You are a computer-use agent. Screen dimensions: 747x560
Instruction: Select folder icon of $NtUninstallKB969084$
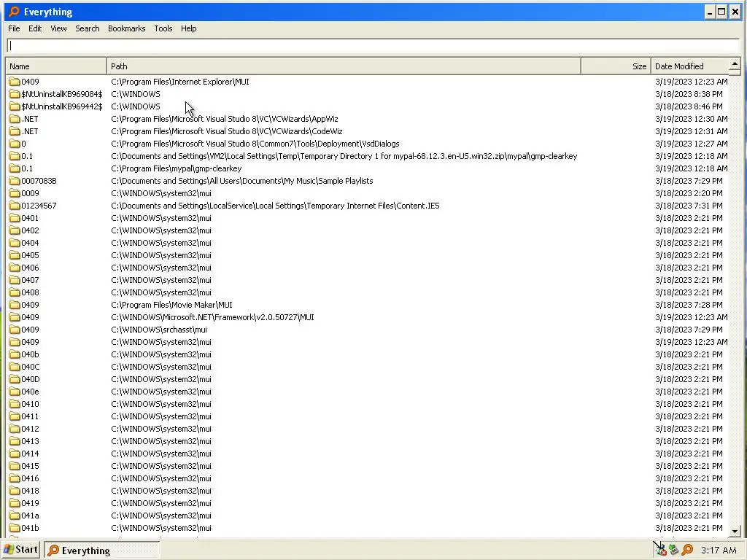(x=15, y=94)
